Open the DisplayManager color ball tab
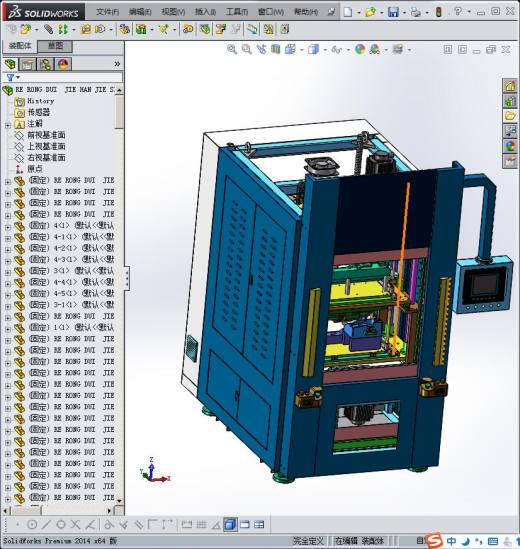 [x=63, y=64]
